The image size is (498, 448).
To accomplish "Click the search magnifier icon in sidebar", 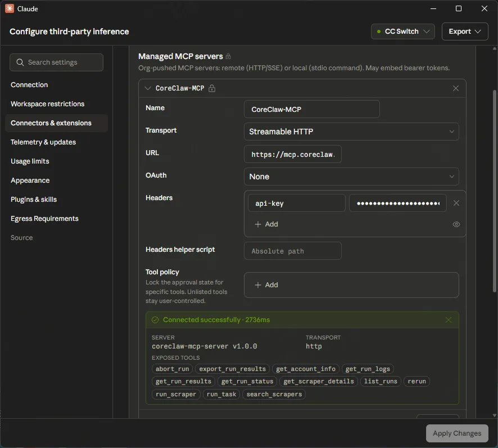I will (20, 62).
